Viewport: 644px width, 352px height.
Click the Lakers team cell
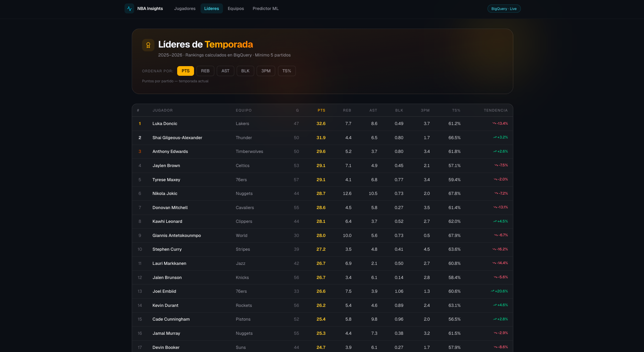point(242,124)
